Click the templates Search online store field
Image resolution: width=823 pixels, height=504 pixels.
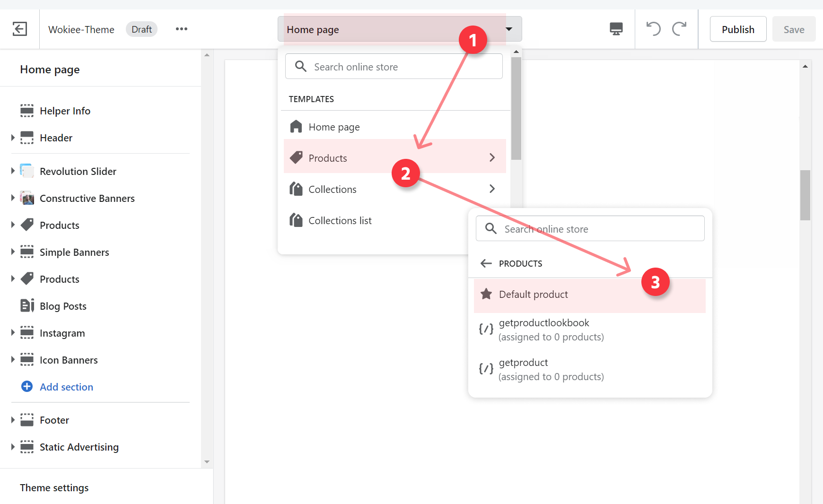point(394,67)
